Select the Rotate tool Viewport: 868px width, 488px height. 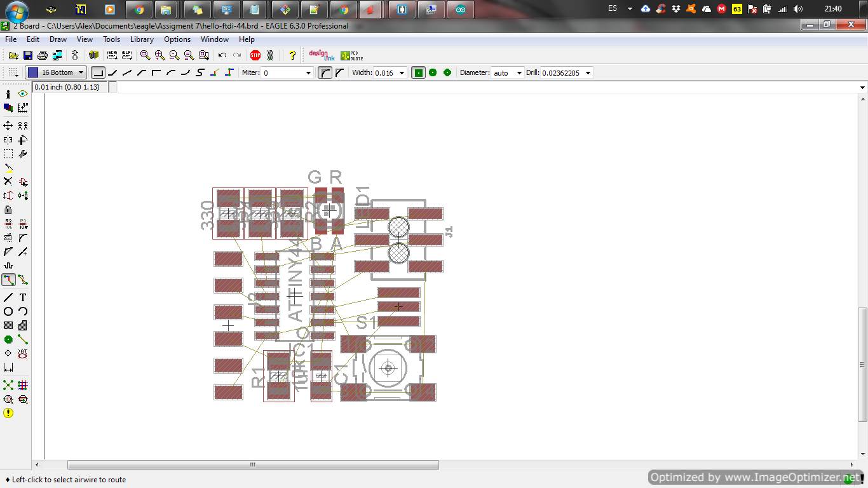[23, 140]
